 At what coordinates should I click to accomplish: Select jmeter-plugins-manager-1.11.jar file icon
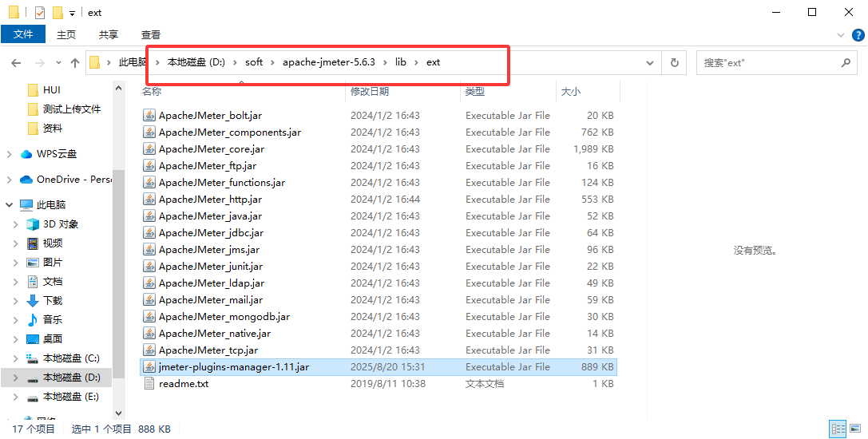coord(149,366)
